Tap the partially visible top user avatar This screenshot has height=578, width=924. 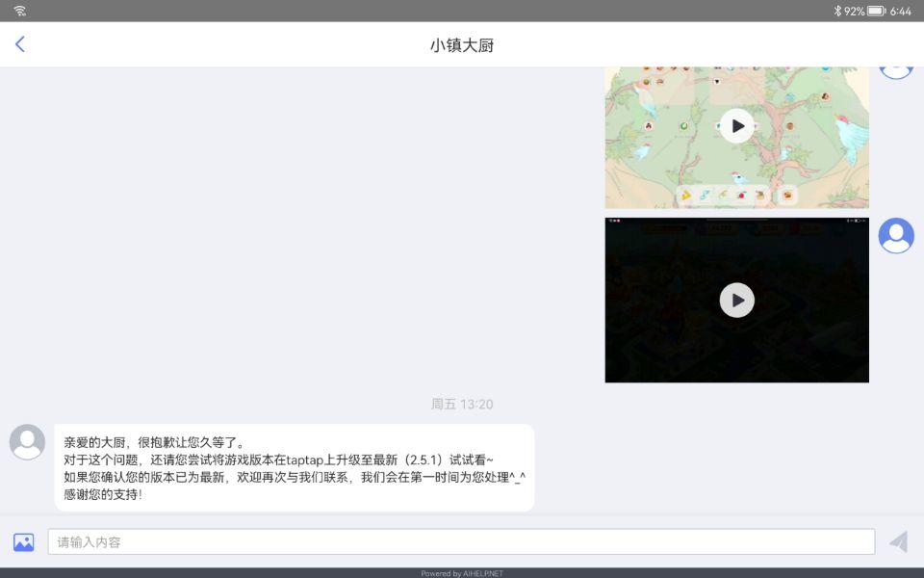(x=896, y=72)
